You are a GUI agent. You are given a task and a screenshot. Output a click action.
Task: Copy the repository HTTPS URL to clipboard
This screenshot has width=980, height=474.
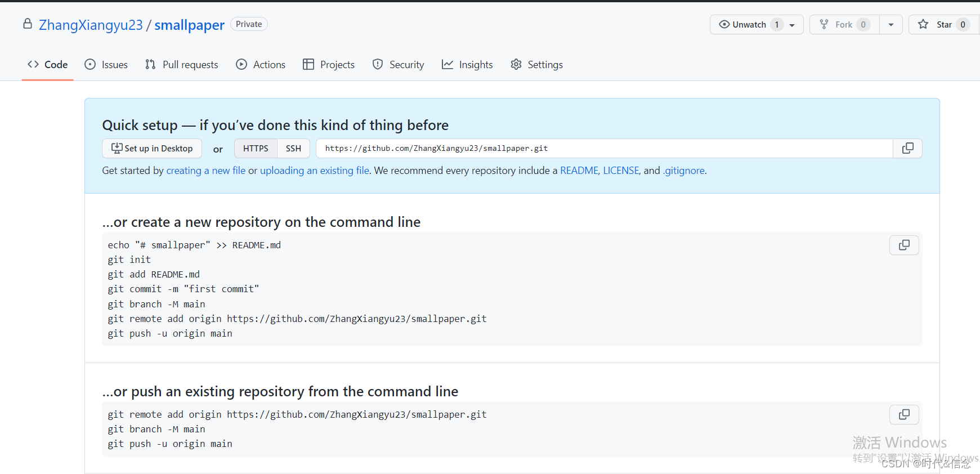tap(907, 149)
